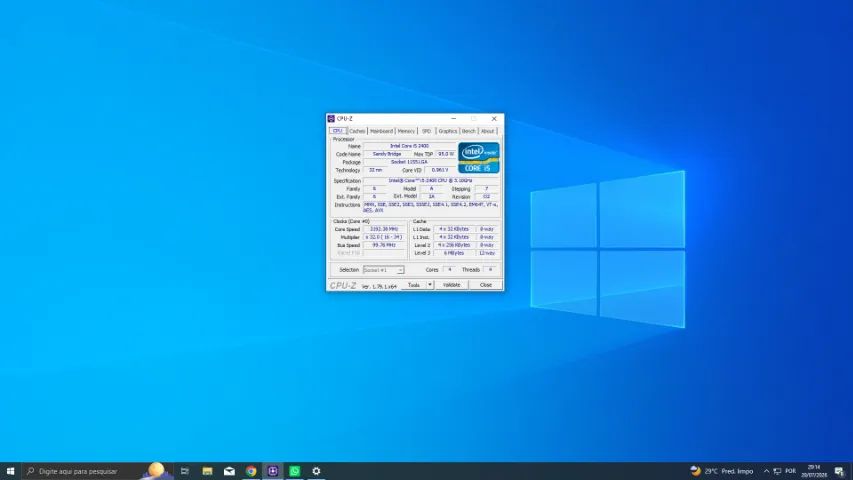Click the CPU-Z title bar app icon

(x=331, y=119)
